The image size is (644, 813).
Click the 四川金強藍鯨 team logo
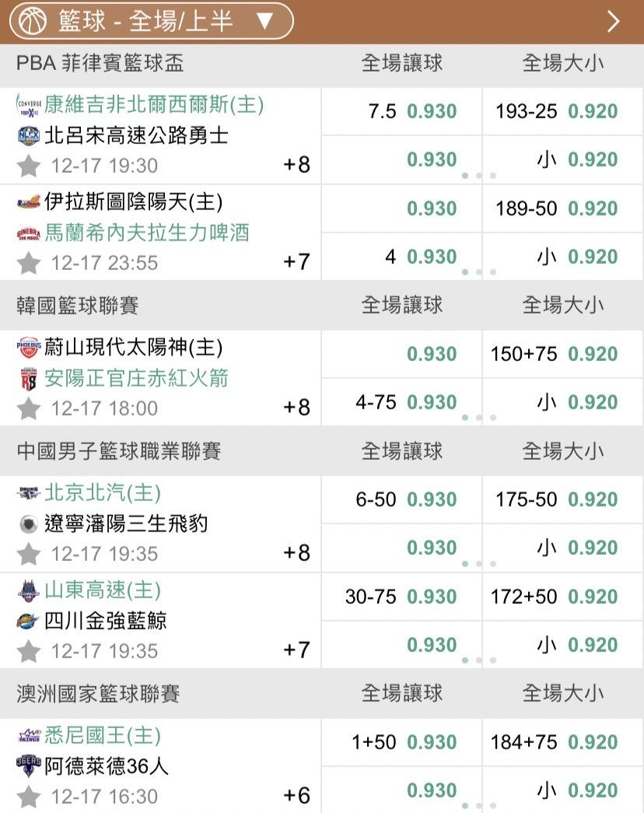(x=29, y=621)
